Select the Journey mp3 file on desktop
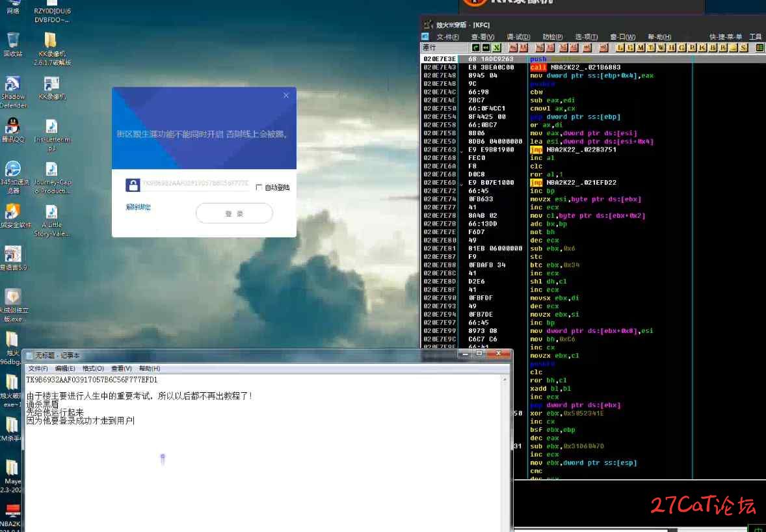Image resolution: width=766 pixels, height=532 pixels. [x=52, y=178]
